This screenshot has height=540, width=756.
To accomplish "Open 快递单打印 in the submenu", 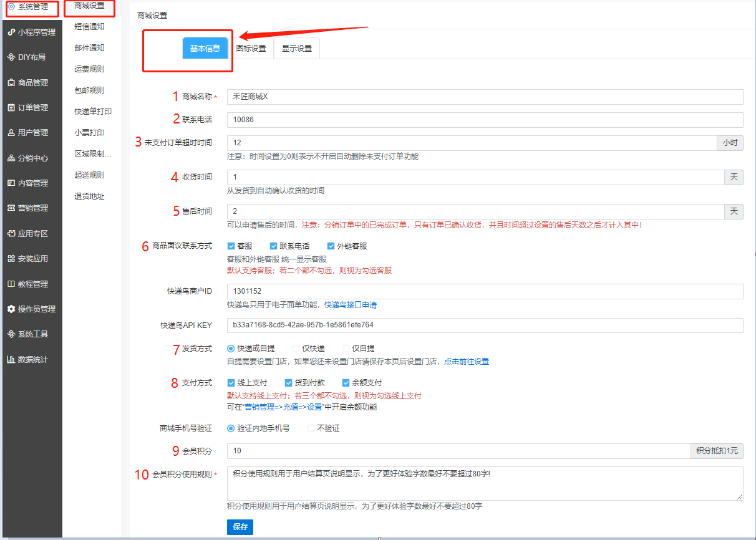I will click(x=92, y=112).
